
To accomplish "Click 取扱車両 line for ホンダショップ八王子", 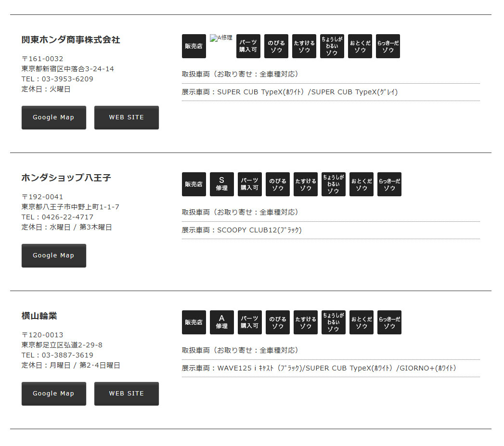I will (240, 212).
